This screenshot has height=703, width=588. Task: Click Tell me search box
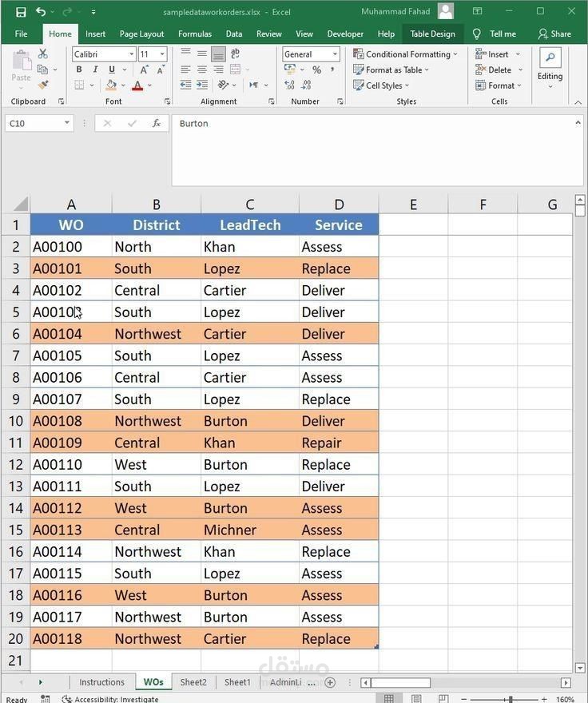(x=495, y=34)
